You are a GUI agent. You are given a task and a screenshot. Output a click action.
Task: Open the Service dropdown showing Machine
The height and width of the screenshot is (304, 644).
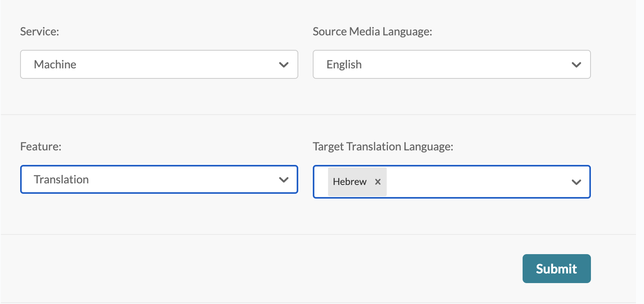click(159, 64)
